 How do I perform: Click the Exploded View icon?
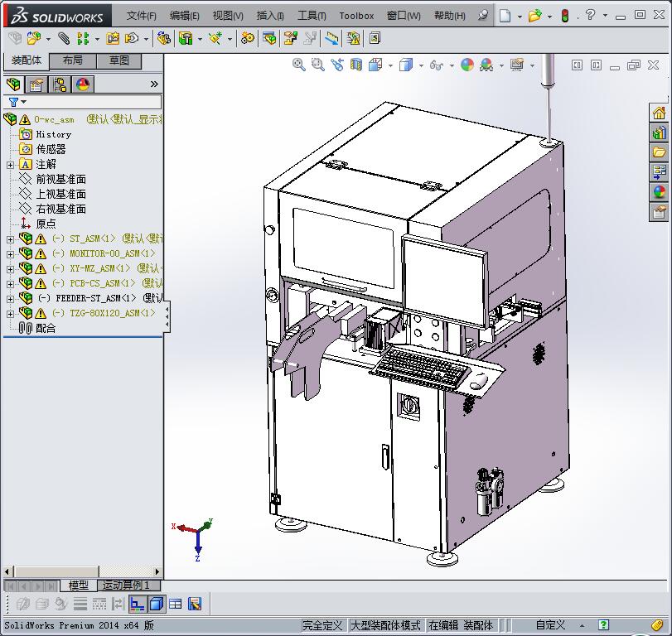[x=291, y=39]
